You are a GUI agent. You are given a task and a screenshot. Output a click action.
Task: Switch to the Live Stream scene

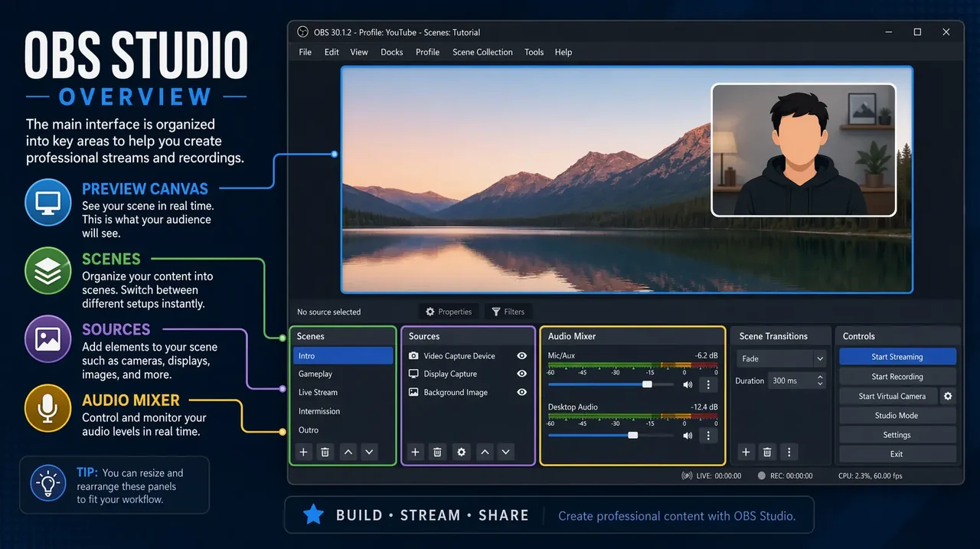(343, 392)
